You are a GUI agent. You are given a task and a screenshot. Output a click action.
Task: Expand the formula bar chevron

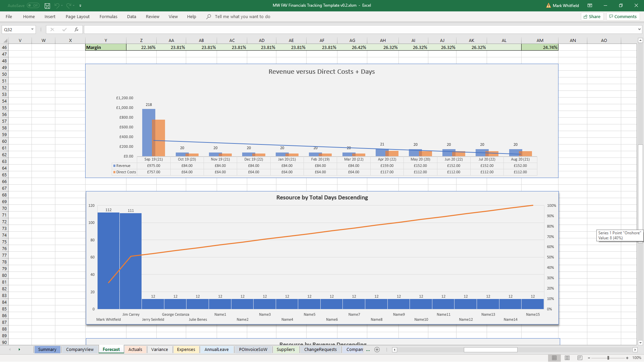point(639,29)
